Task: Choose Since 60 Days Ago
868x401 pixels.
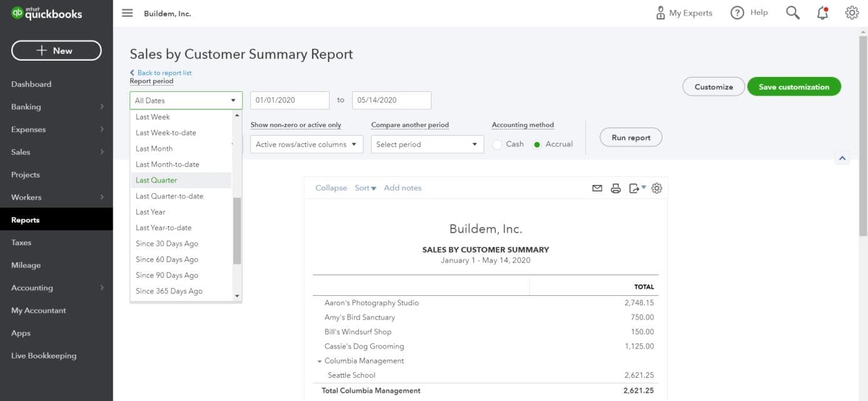Action: (x=181, y=260)
